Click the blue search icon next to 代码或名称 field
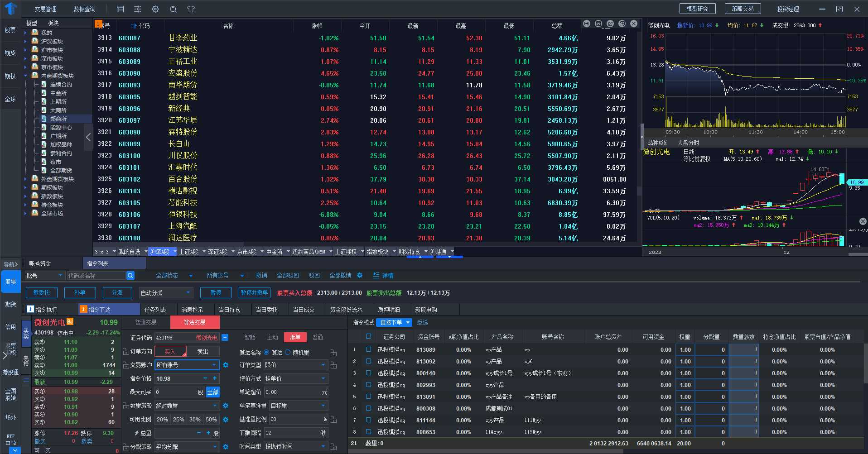 click(130, 275)
